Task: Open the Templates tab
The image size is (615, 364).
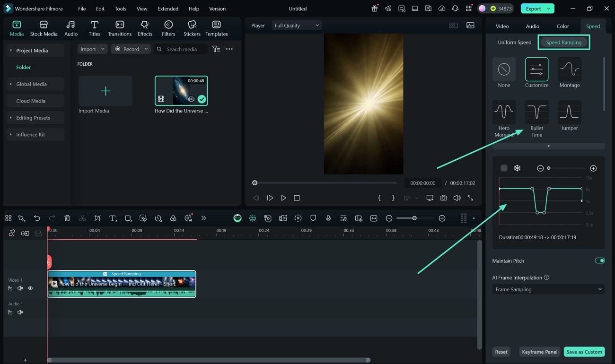Action: 217,28
